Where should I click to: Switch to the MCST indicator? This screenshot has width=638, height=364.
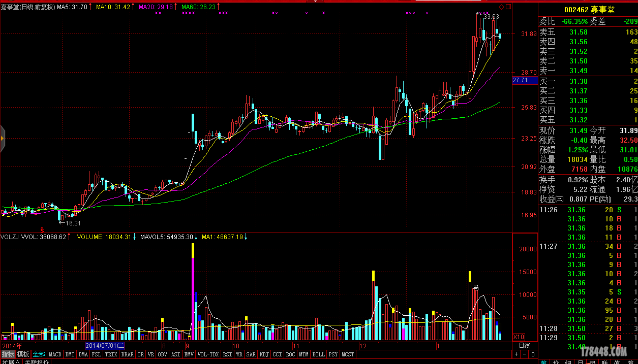click(x=348, y=354)
